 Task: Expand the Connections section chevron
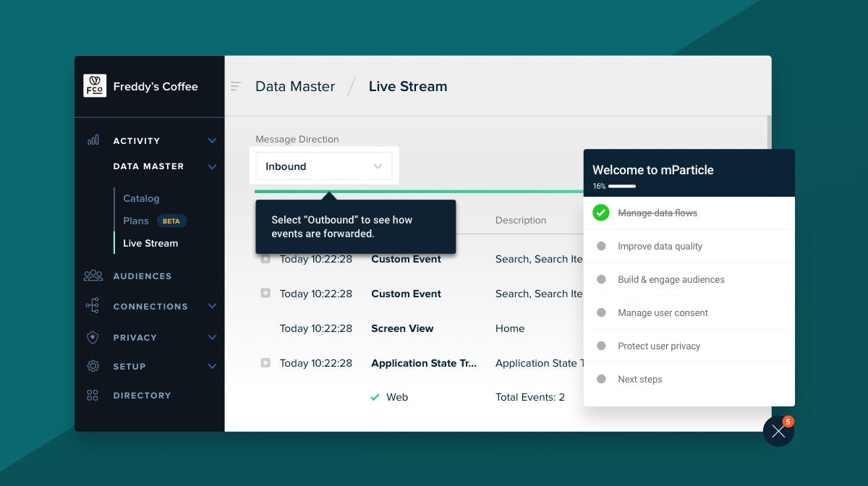tap(212, 306)
